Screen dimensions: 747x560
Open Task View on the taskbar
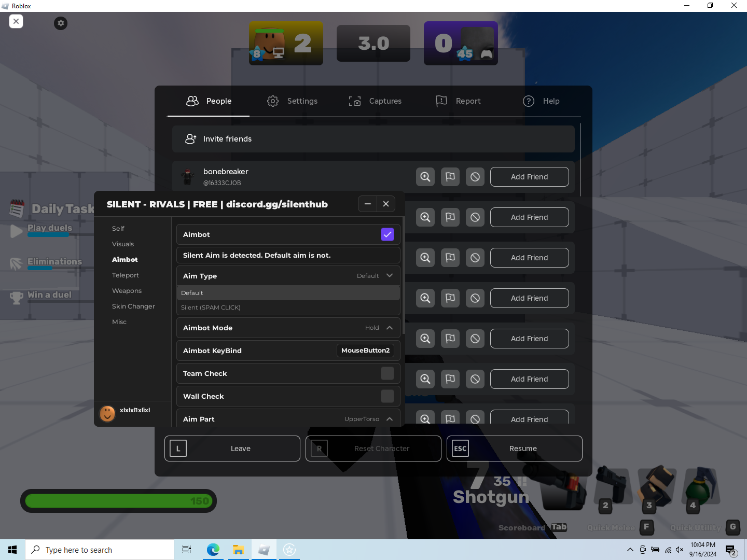(187, 550)
